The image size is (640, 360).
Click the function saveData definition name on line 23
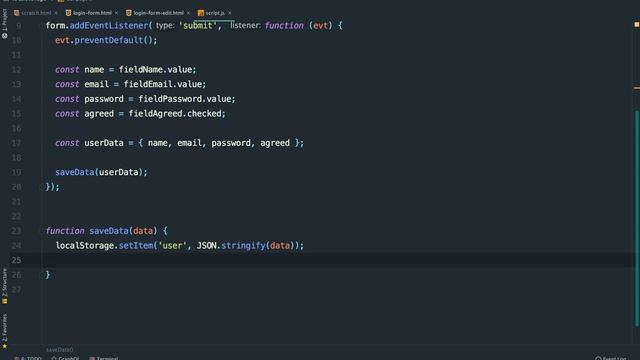(x=109, y=231)
